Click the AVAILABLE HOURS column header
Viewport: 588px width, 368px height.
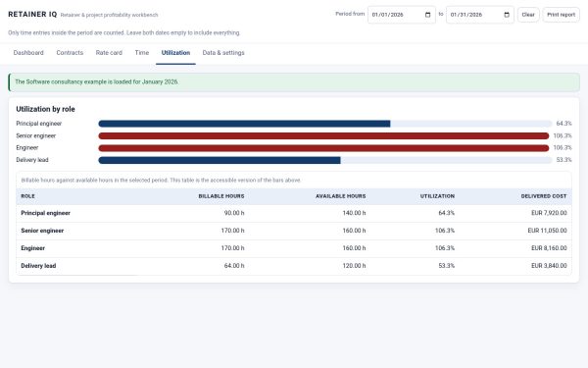(340, 196)
